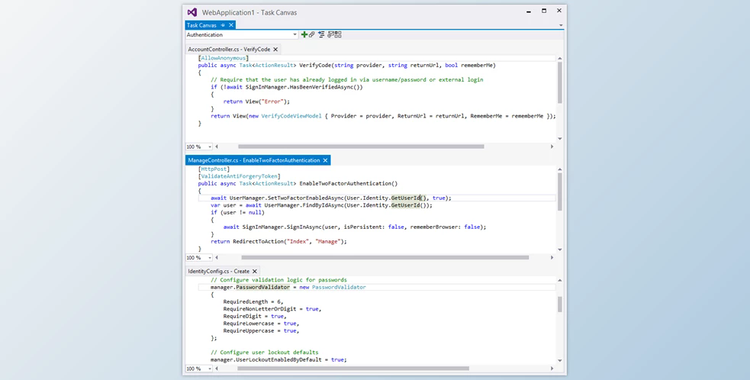This screenshot has width=750, height=380.
Task: Click scroll right arrow in EnableTwoFactorAuthentication pane
Action: [x=551, y=258]
